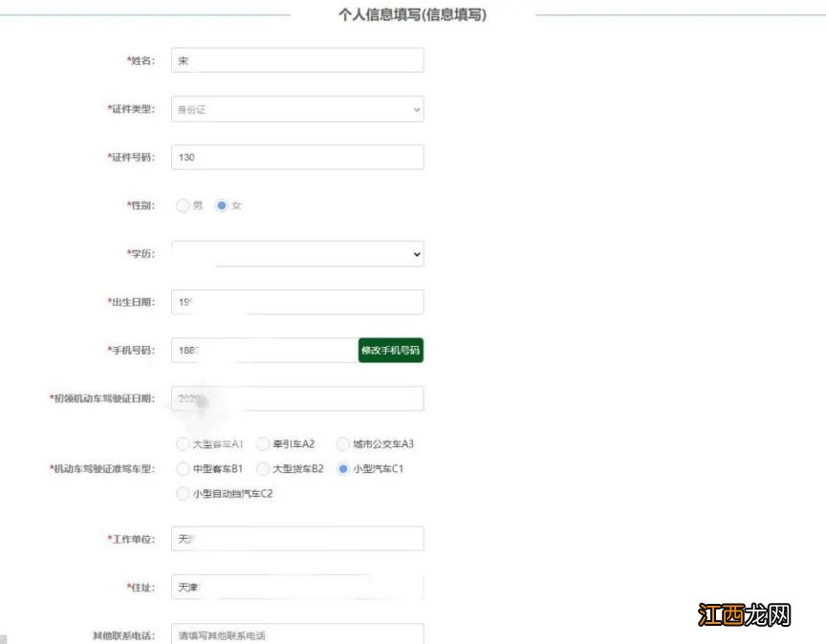Click the 证件号码 ID number field

tap(296, 157)
